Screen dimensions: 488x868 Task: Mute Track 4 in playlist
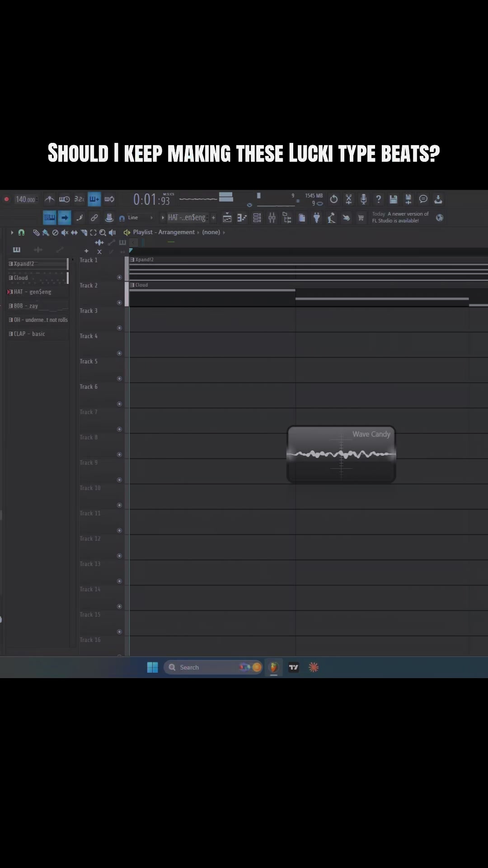click(119, 353)
